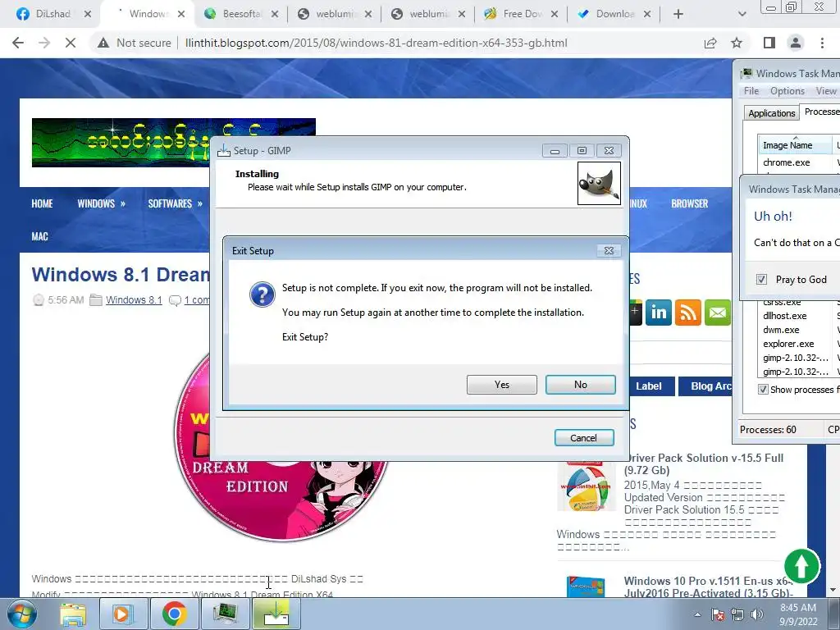Open HOME in the blog menu
Image resolution: width=840 pixels, height=630 pixels.
(x=42, y=203)
